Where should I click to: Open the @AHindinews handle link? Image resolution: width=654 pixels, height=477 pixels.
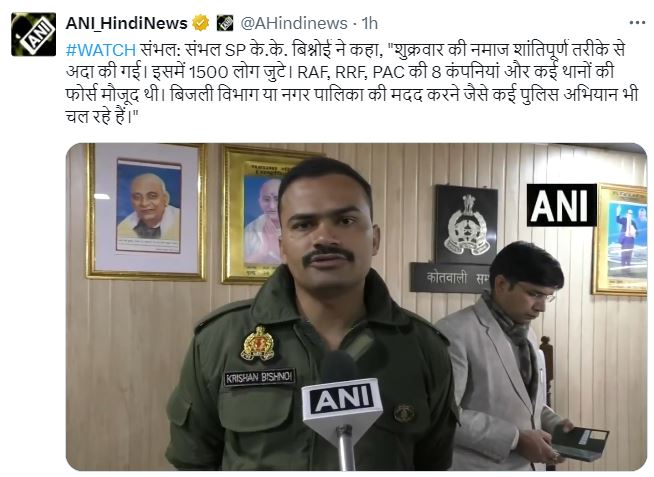tap(294, 23)
